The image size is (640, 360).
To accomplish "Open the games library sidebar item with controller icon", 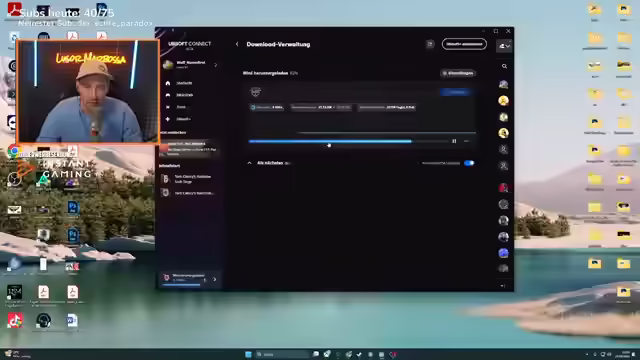I will pyautogui.click(x=180, y=95).
